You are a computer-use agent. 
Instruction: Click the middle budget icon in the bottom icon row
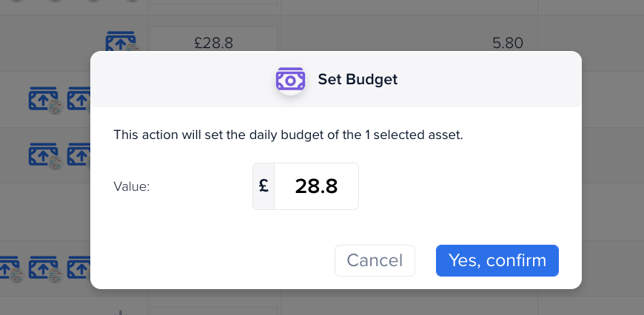44,268
